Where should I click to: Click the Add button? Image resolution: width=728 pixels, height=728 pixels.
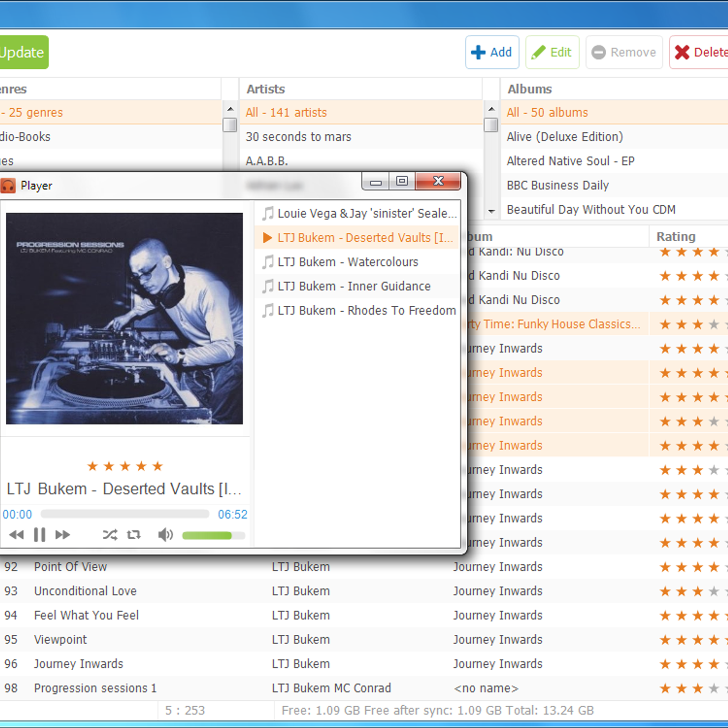point(492,52)
